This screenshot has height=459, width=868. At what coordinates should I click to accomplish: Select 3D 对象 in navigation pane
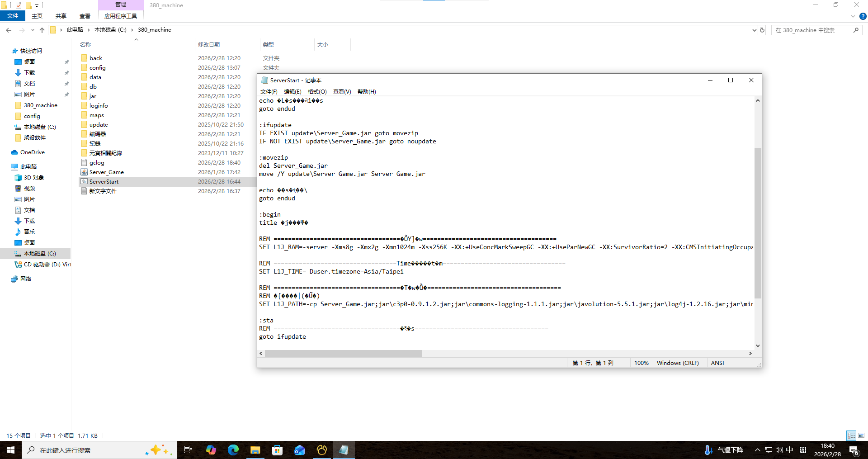point(34,177)
